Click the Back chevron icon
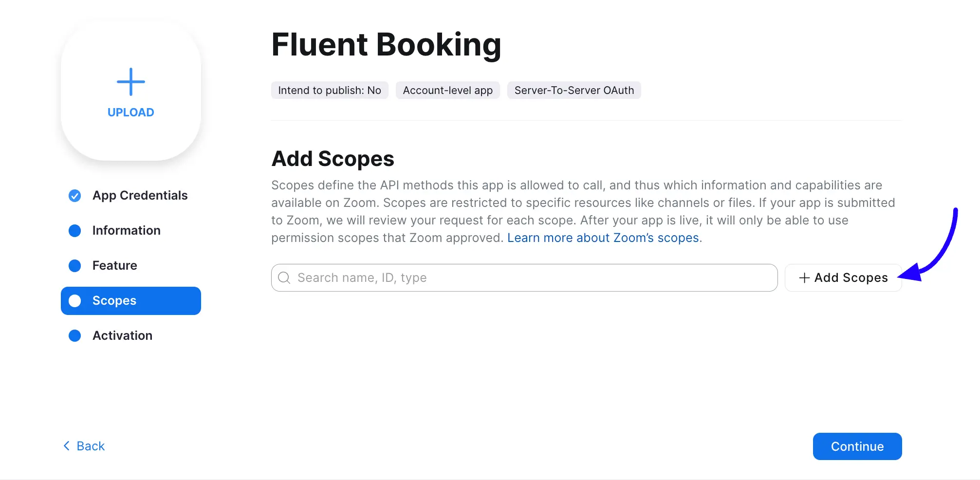The image size is (980, 480). pyautogui.click(x=67, y=446)
